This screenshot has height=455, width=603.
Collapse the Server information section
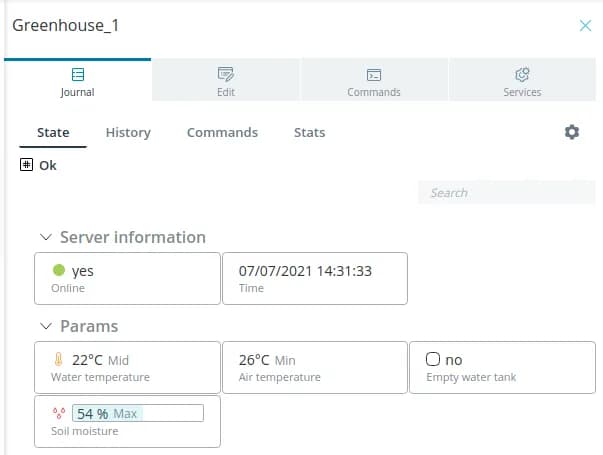pos(45,238)
